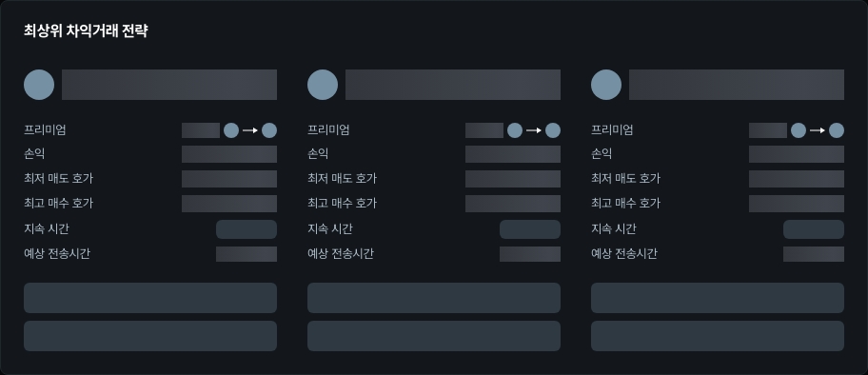Click first card's upper bottom button placeholder
The image size is (868, 375).
(150, 298)
